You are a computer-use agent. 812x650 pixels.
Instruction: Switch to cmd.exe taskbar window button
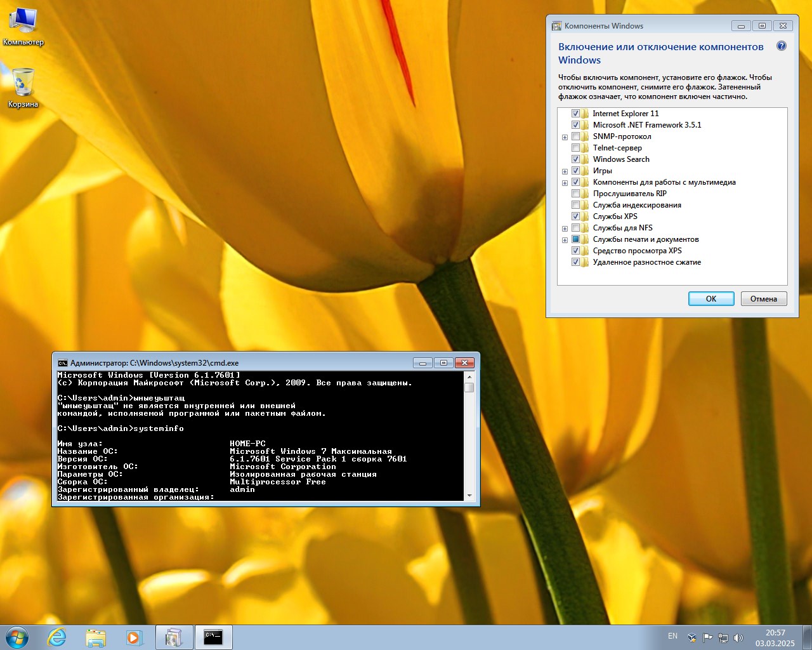(x=213, y=637)
